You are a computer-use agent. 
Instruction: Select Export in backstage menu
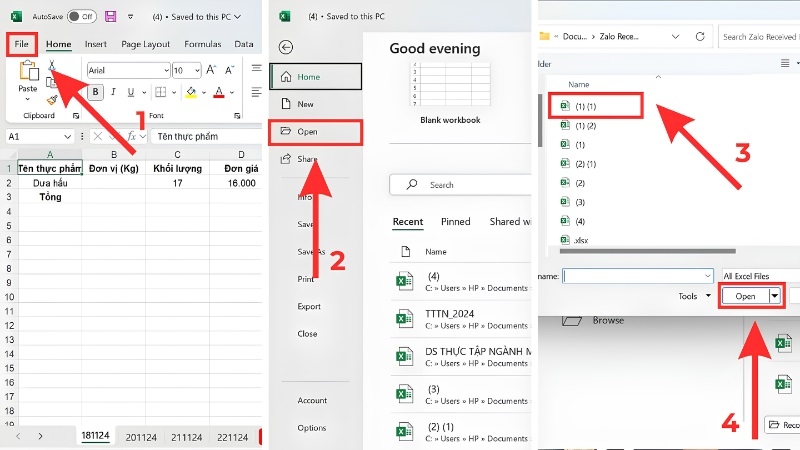click(309, 307)
